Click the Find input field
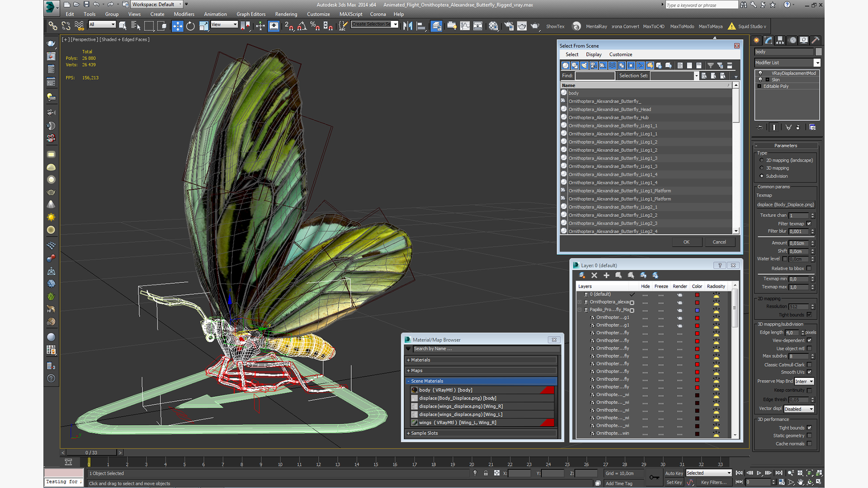The height and width of the screenshot is (488, 868). click(595, 76)
